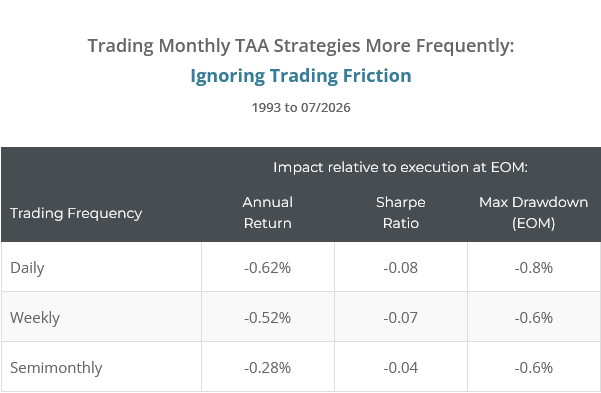The height and width of the screenshot is (393, 601).
Task: Click 'Impact relative to execution at EOM' header
Action: tap(401, 167)
